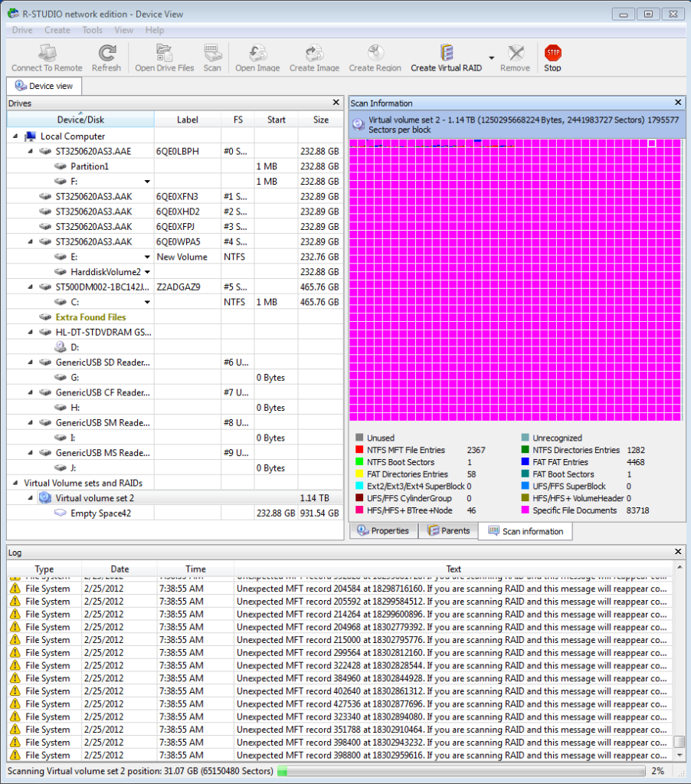Screen dimensions: 691x784
Task: Open the dropdown arrow beside F:
Action: tap(147, 182)
